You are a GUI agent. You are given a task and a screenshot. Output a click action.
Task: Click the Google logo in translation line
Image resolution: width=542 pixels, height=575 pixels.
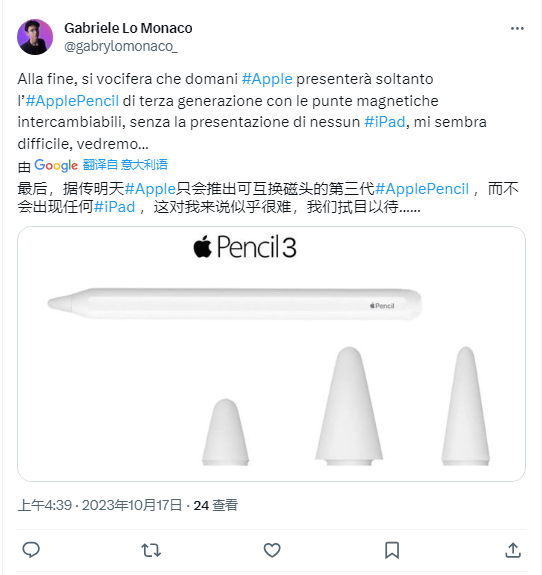56,165
